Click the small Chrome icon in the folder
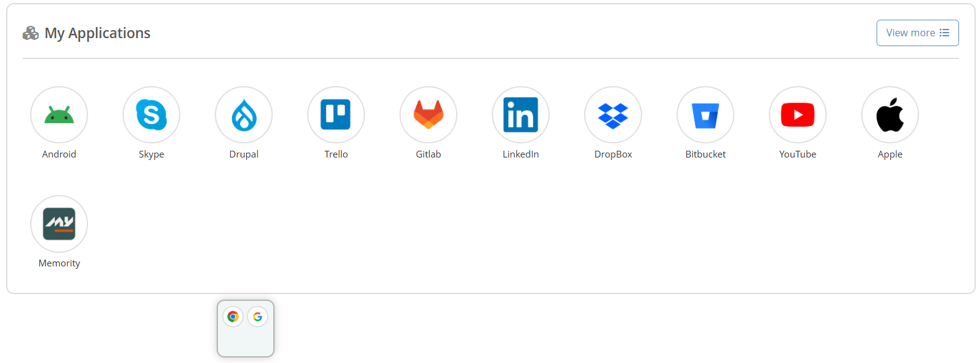The height and width of the screenshot is (363, 980). [233, 317]
